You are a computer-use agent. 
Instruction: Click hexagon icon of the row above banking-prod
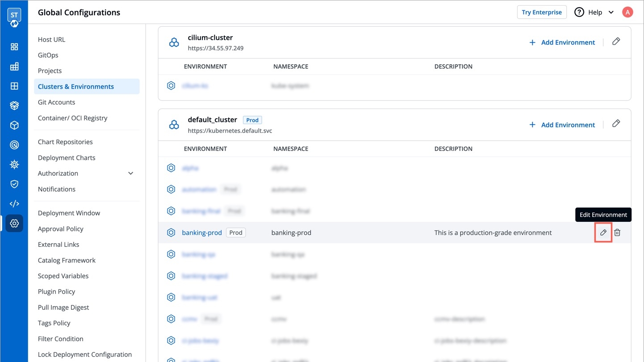[171, 211]
